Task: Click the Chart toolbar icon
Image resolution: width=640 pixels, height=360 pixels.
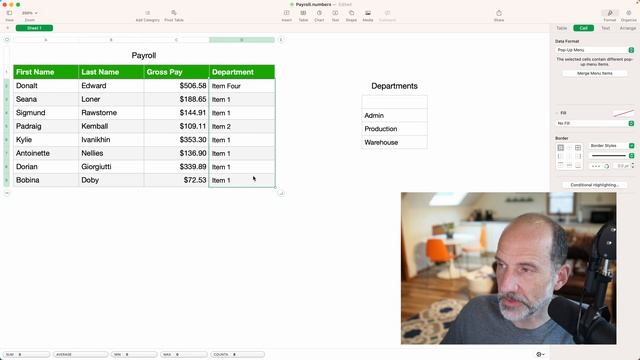Action: tap(319, 13)
